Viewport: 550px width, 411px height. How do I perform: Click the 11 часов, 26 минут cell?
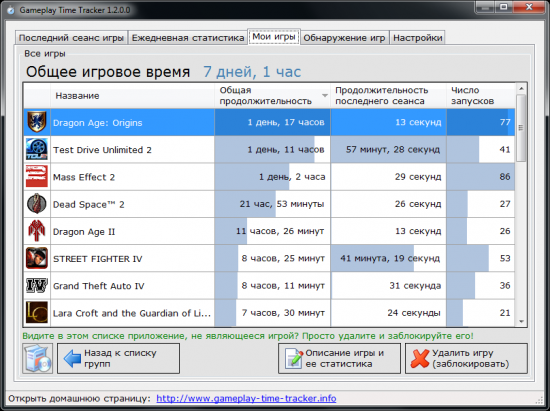[272, 231]
